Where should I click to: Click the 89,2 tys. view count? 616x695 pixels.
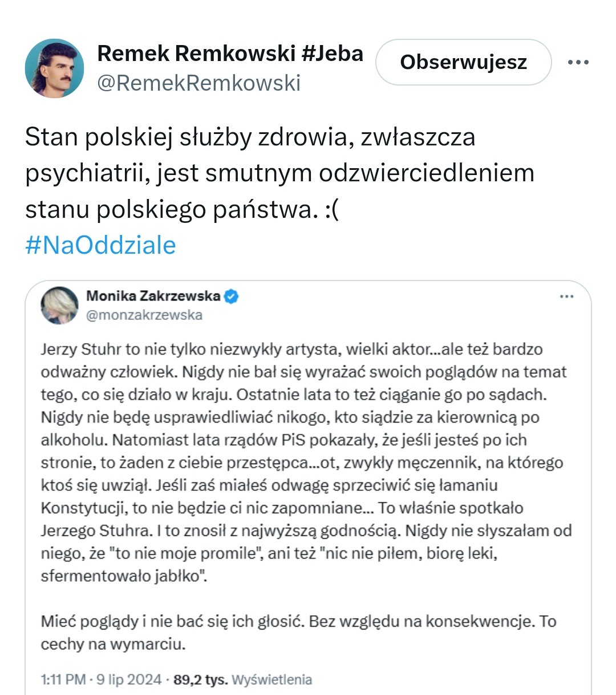[x=200, y=680]
